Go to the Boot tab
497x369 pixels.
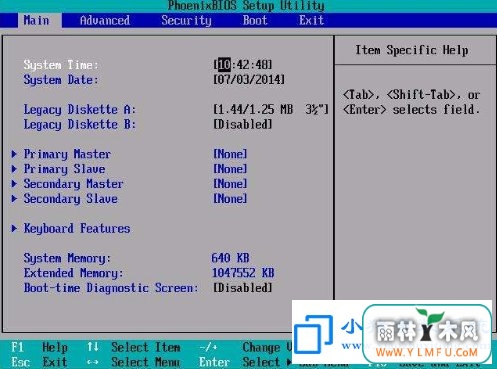click(255, 21)
